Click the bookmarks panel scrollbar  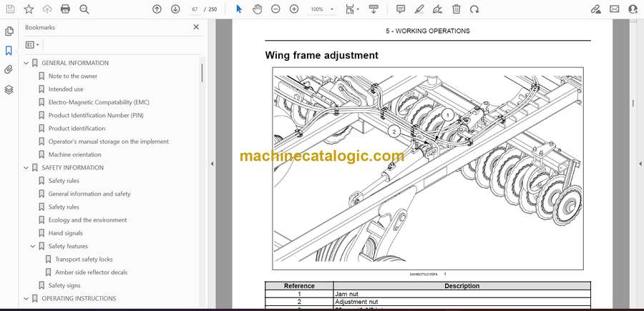pyautogui.click(x=202, y=73)
